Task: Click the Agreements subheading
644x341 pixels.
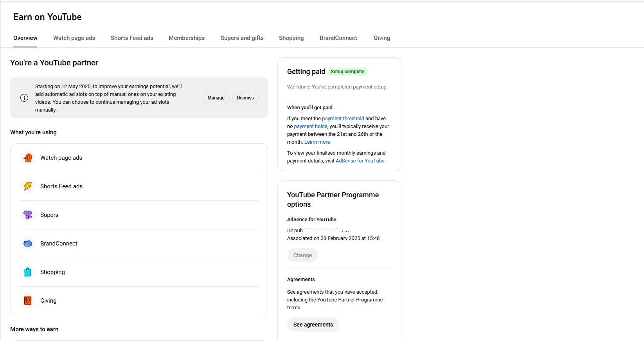Action: click(x=301, y=279)
